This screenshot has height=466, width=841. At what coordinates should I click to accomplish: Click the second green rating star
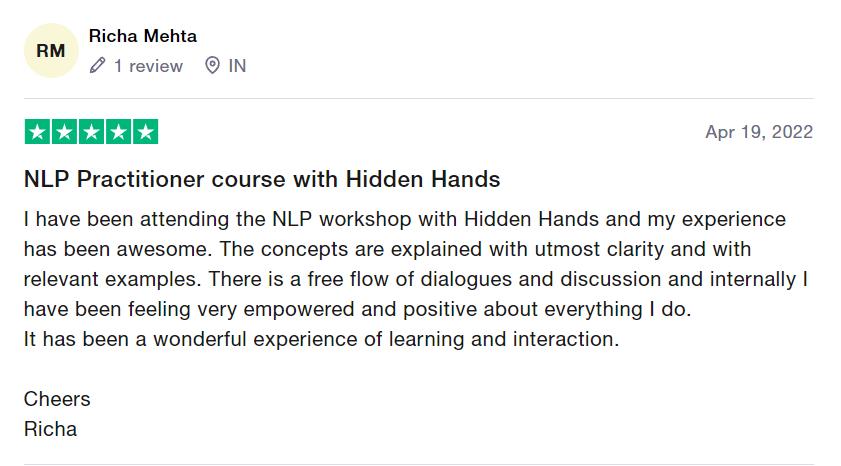pyautogui.click(x=64, y=132)
